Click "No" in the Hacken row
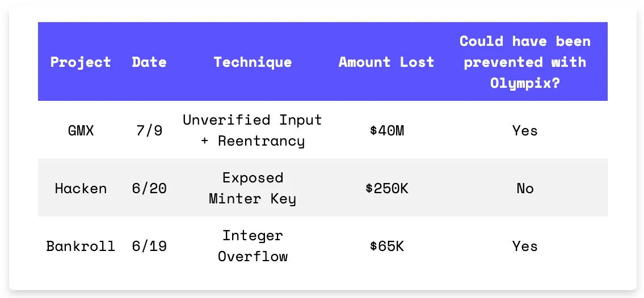The width and height of the screenshot is (644, 298). point(525,189)
